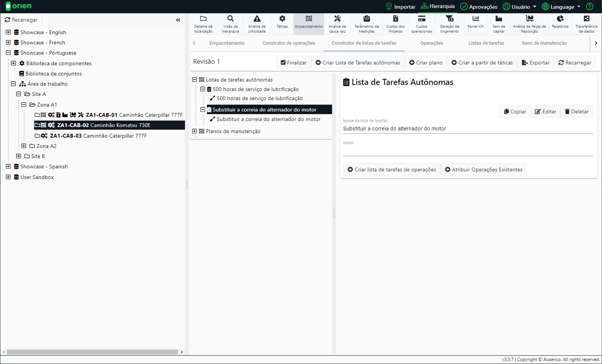Collapse Showcase - Portuguese node
602x364 pixels.
click(x=8, y=53)
